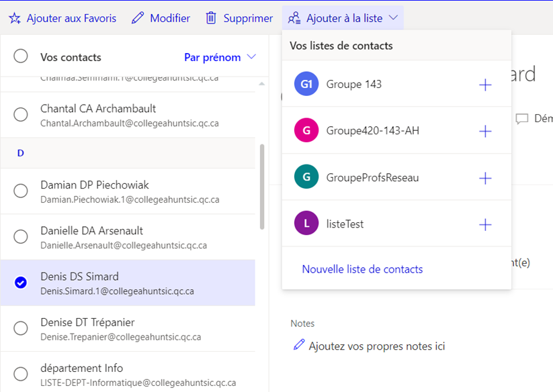Add contact to Groupe 143 with plus icon
Viewport: 553px width, 392px height.
[484, 85]
